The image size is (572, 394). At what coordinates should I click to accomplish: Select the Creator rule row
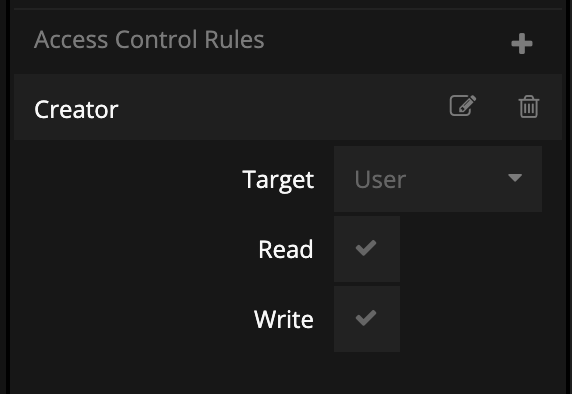coord(288,107)
